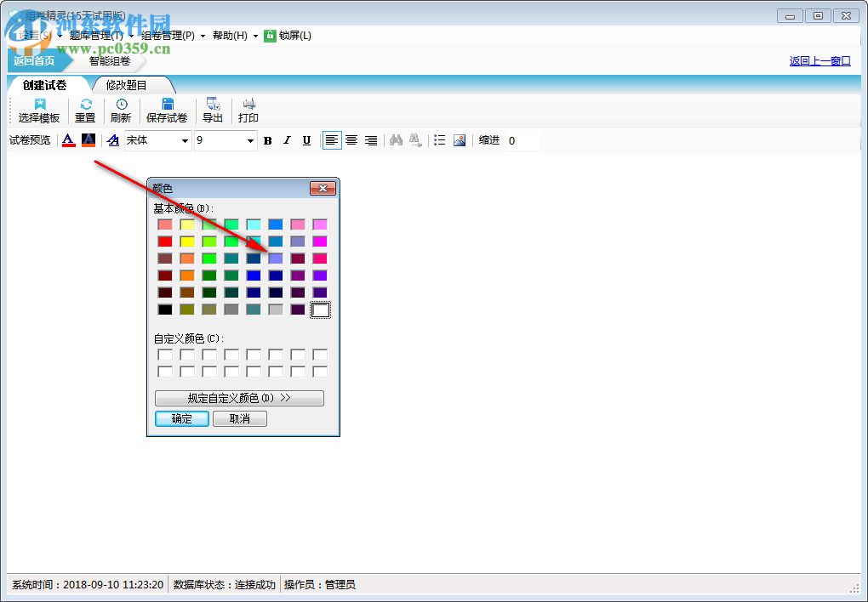Image resolution: width=868 pixels, height=602 pixels.
Task: Toggle underline formatting U
Action: pos(306,140)
